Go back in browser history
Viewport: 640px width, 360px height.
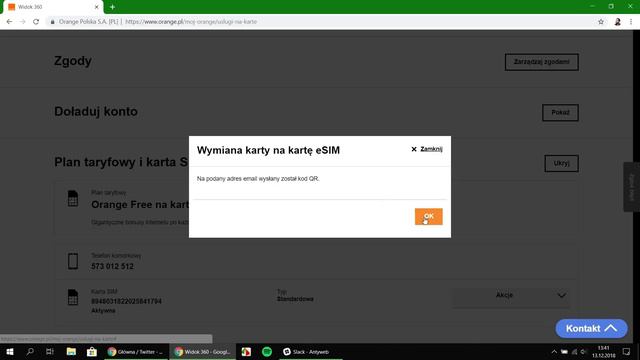[9, 22]
